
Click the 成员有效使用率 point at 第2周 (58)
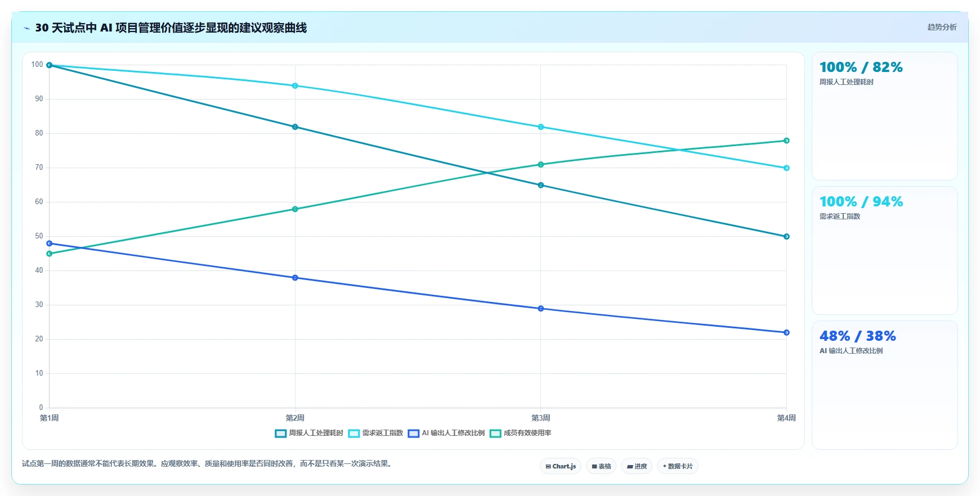pos(295,209)
